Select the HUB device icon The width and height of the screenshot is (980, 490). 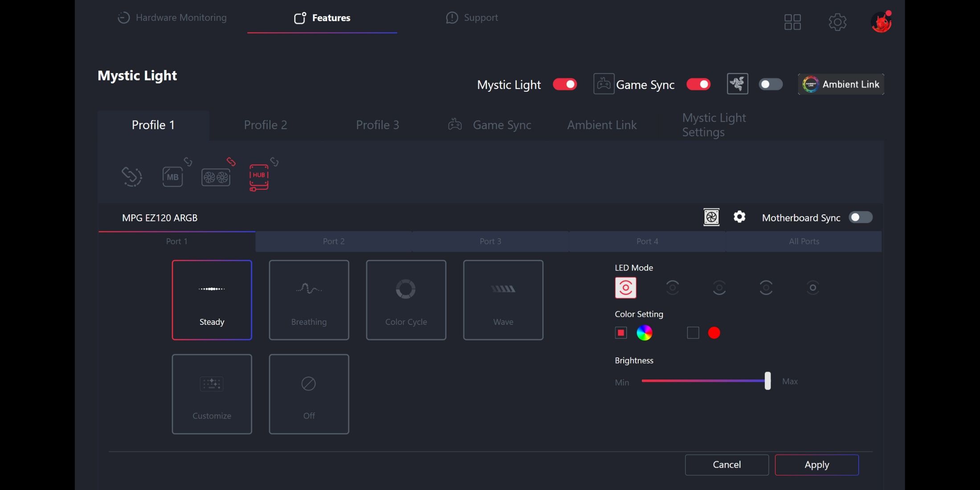(x=259, y=177)
